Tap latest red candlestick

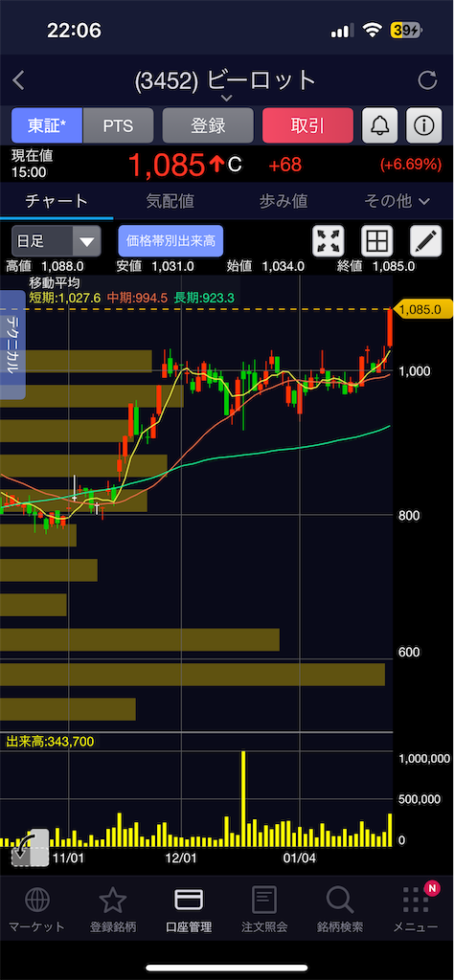coord(390,327)
